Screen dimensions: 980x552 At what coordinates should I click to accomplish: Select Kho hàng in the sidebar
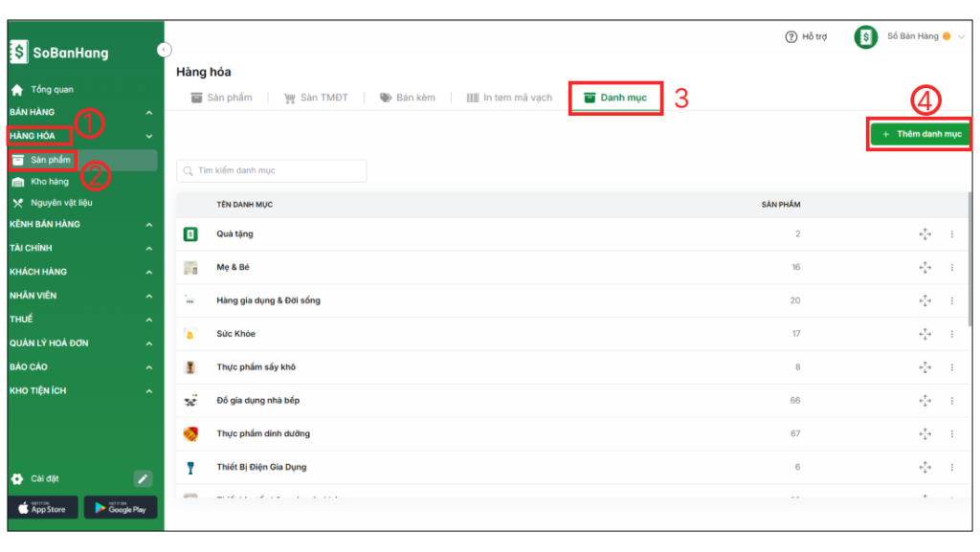50,182
